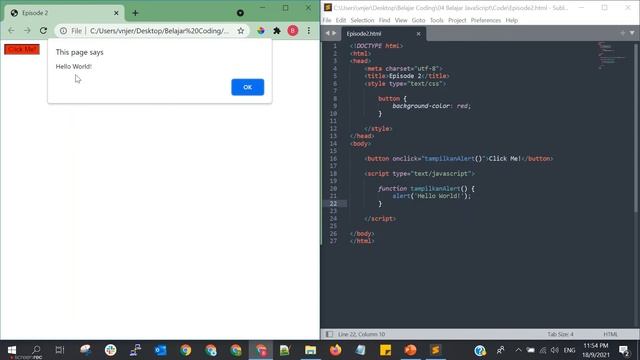This screenshot has width=640, height=360.
Task: Click the <title>Episode 2</title> line
Action: pos(407,76)
